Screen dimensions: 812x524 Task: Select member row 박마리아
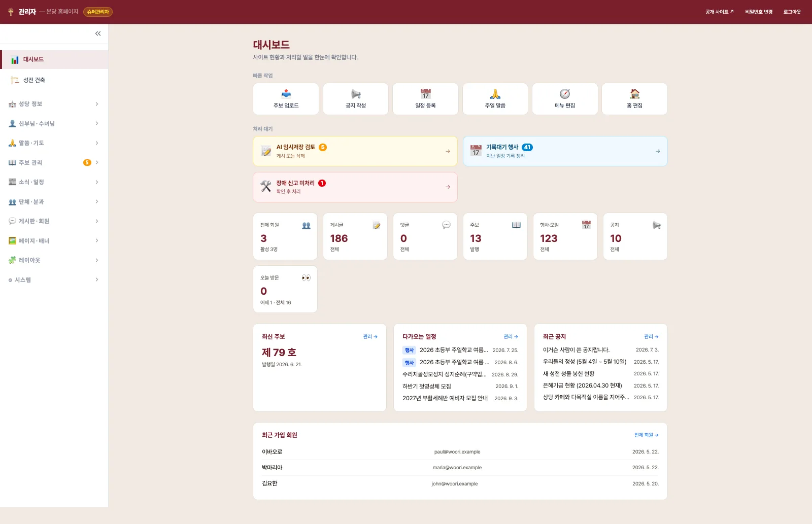click(460, 468)
